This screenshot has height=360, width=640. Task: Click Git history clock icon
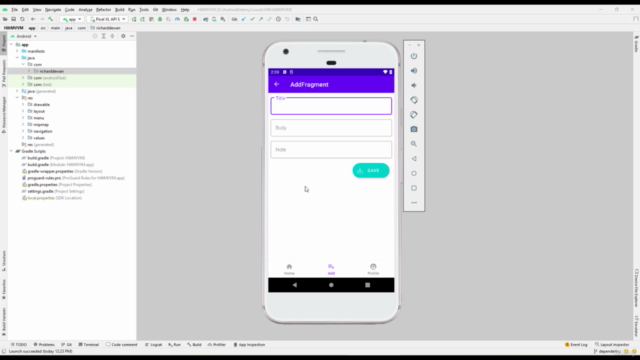[278, 19]
